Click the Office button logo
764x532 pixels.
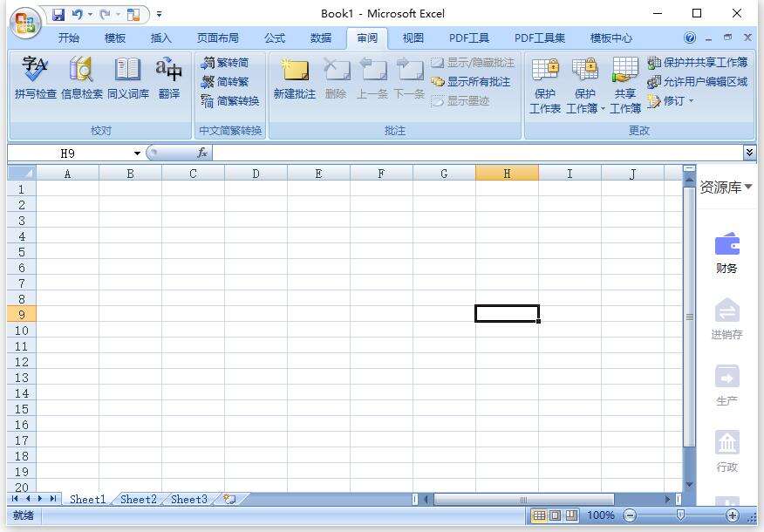25,23
